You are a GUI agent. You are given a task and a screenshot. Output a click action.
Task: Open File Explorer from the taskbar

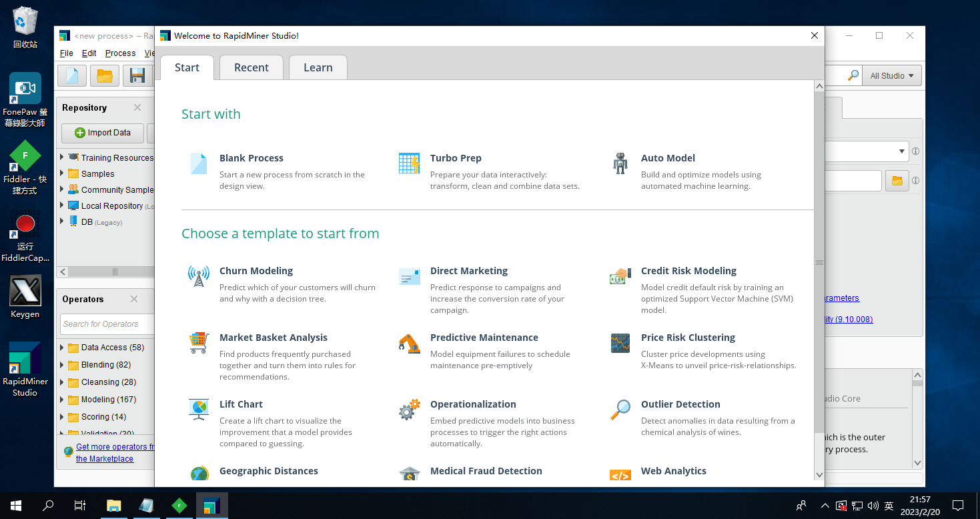click(114, 506)
